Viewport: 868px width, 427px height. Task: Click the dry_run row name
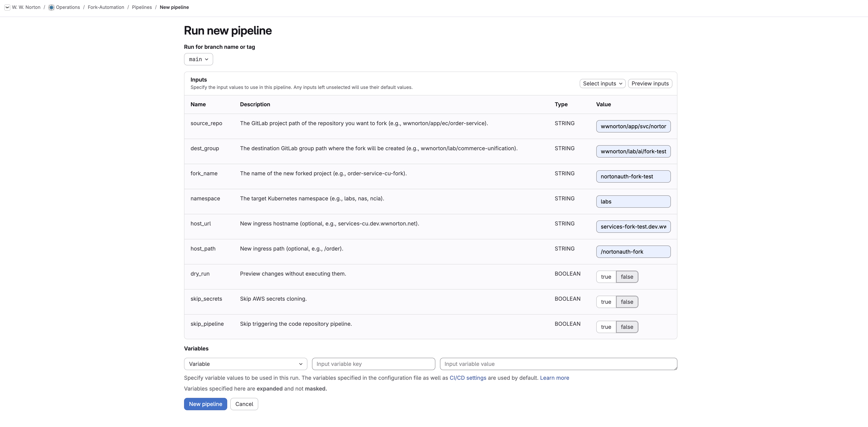(200, 274)
